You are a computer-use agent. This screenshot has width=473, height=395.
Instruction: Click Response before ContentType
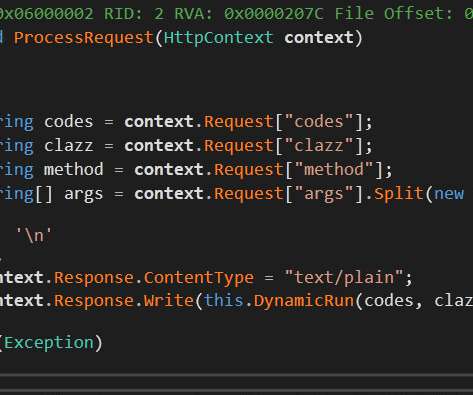(94, 278)
